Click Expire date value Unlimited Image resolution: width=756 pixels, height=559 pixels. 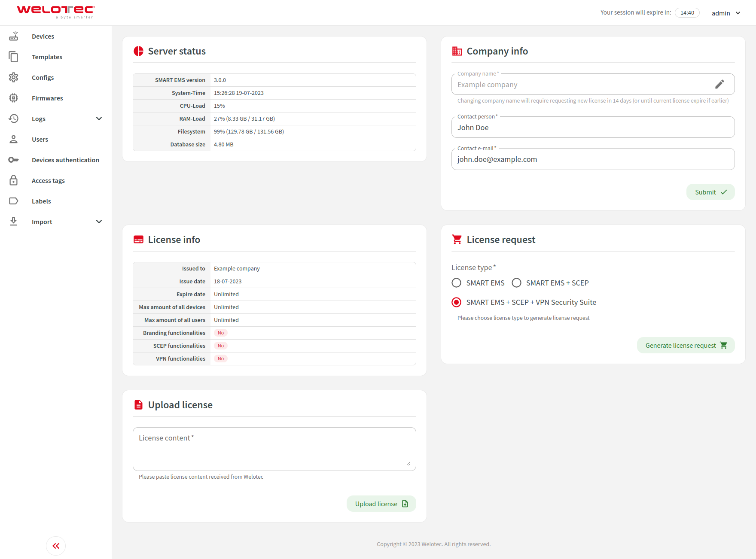(226, 295)
